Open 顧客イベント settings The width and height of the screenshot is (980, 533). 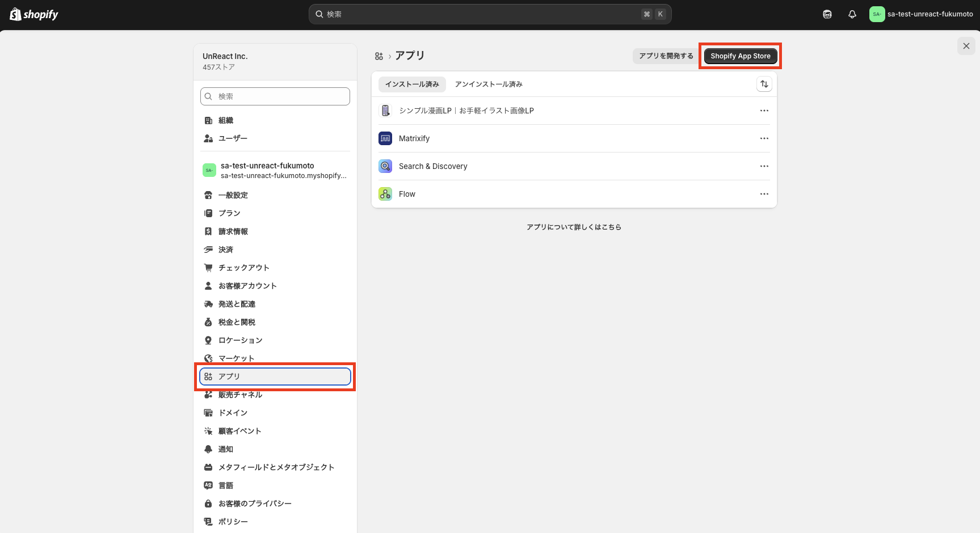[275, 431]
